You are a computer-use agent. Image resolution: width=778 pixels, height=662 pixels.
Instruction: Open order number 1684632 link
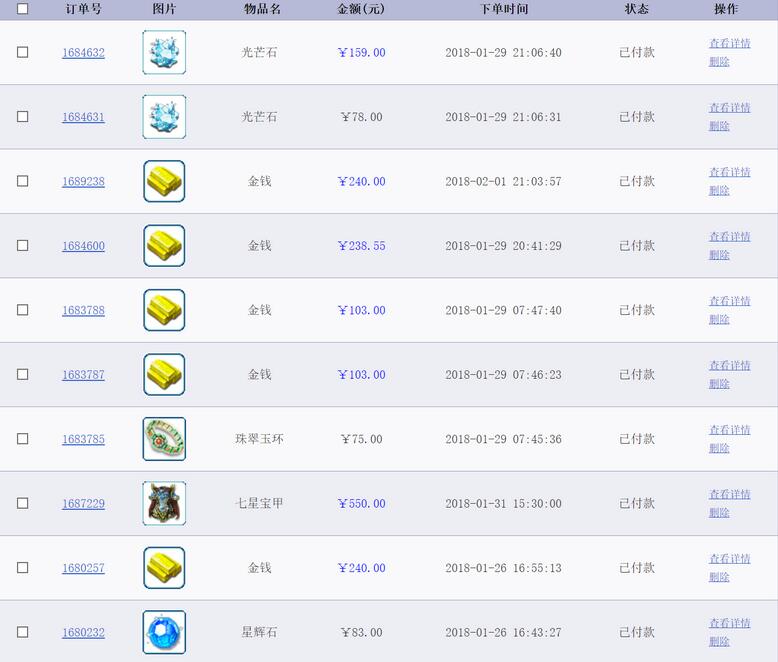pos(83,53)
